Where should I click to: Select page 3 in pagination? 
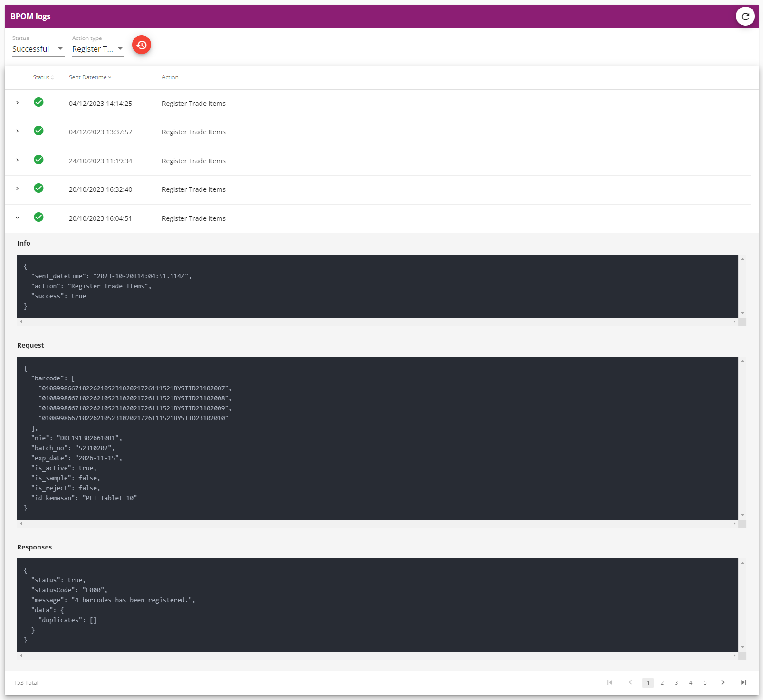point(677,683)
